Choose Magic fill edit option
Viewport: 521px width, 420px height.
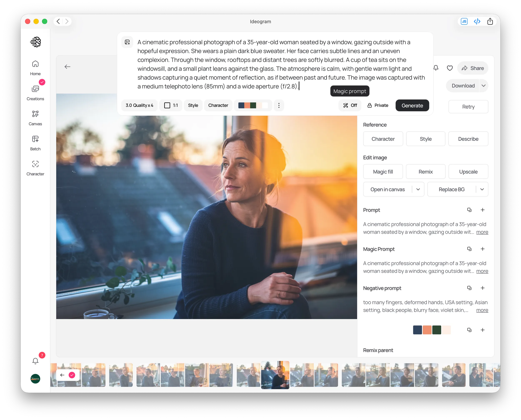click(383, 172)
